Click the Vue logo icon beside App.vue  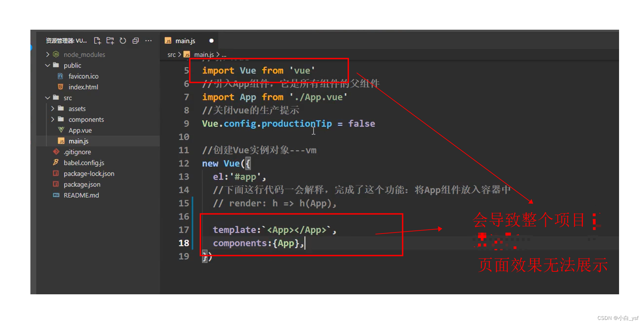[x=61, y=130]
